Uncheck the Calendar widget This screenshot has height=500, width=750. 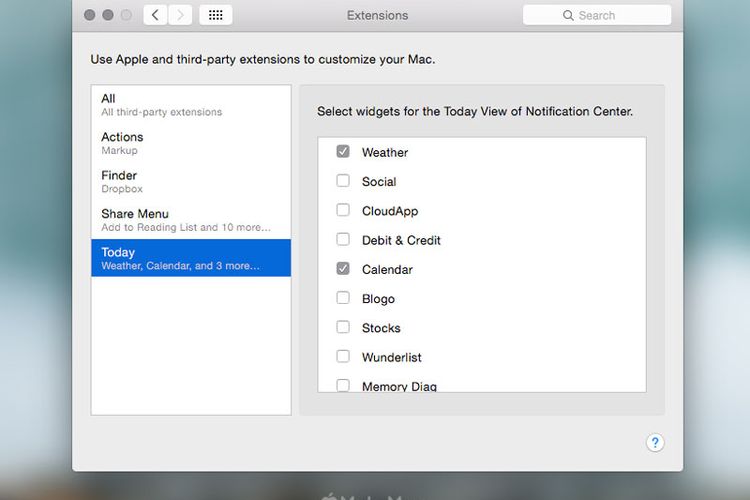pos(343,268)
